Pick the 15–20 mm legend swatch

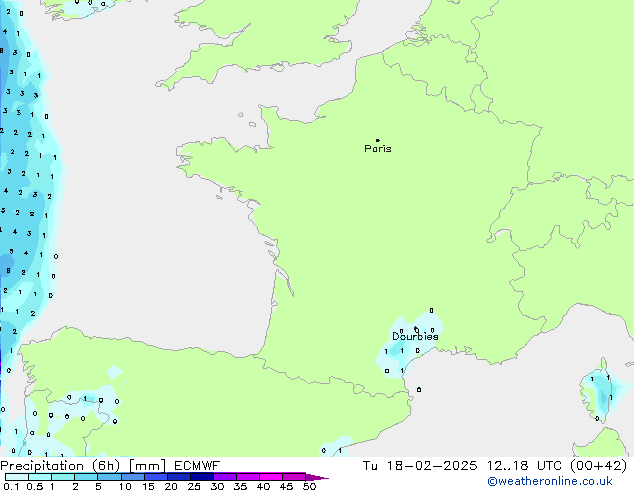155,477
